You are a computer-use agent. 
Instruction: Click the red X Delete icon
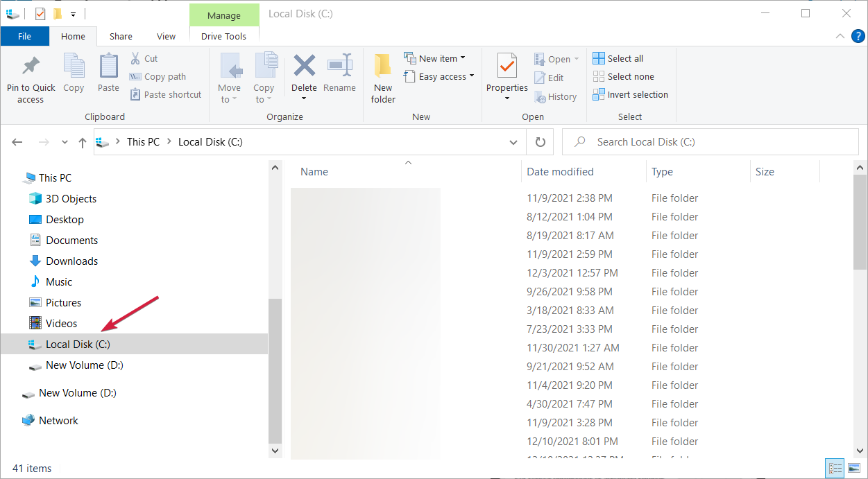coord(304,67)
